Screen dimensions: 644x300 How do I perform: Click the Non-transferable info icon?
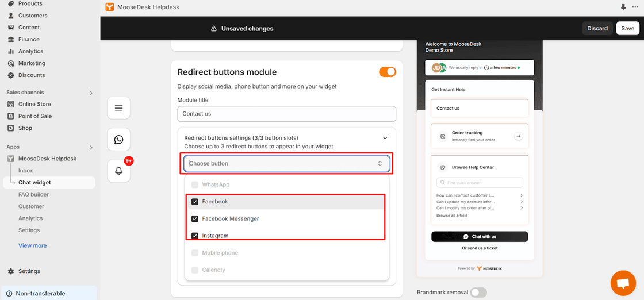[9, 294]
